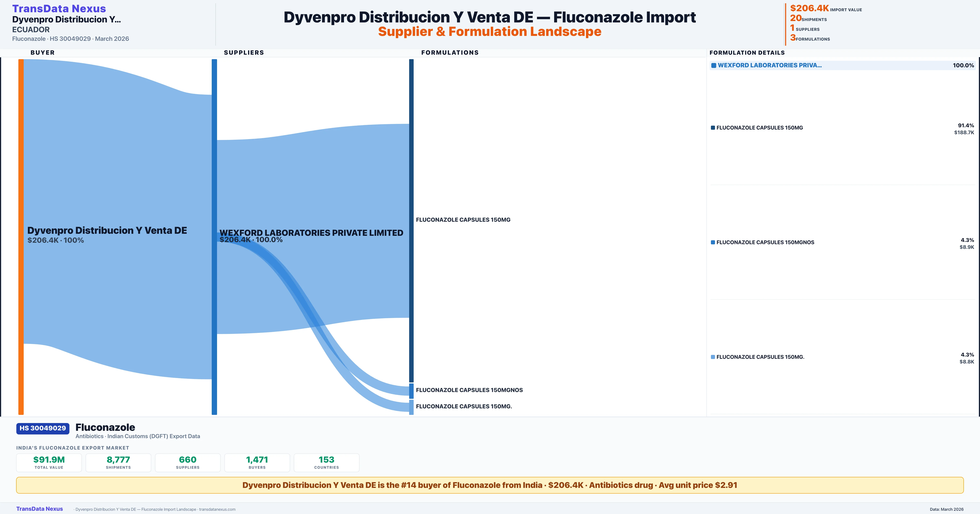Click the orange Dyvenpro buyer node bar

(x=21, y=236)
